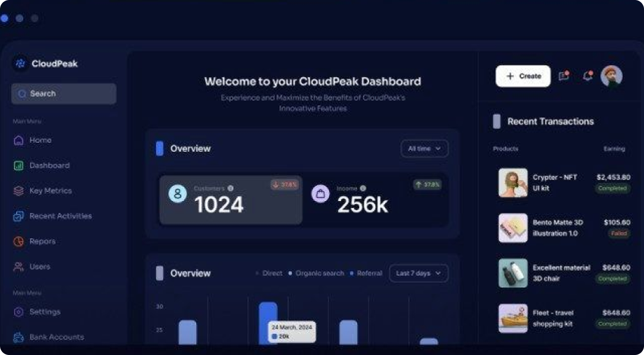Click the Products column header
Viewport: 644px width, 355px height.
(x=506, y=149)
